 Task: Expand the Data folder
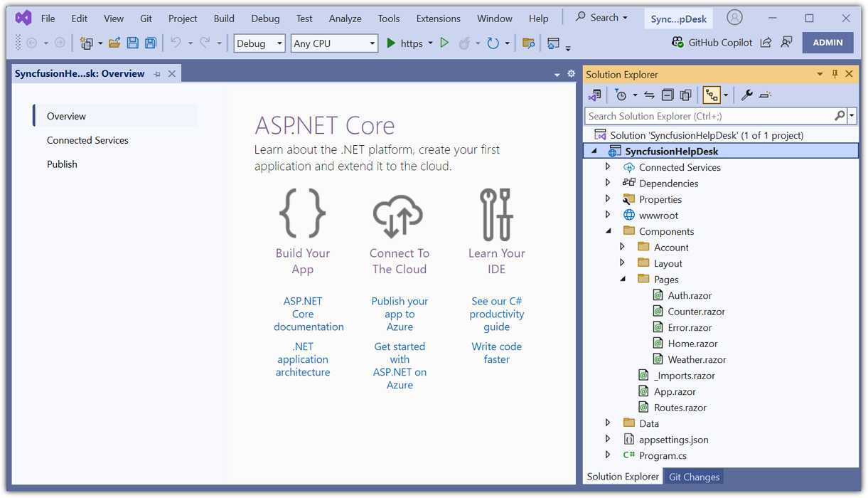608,423
